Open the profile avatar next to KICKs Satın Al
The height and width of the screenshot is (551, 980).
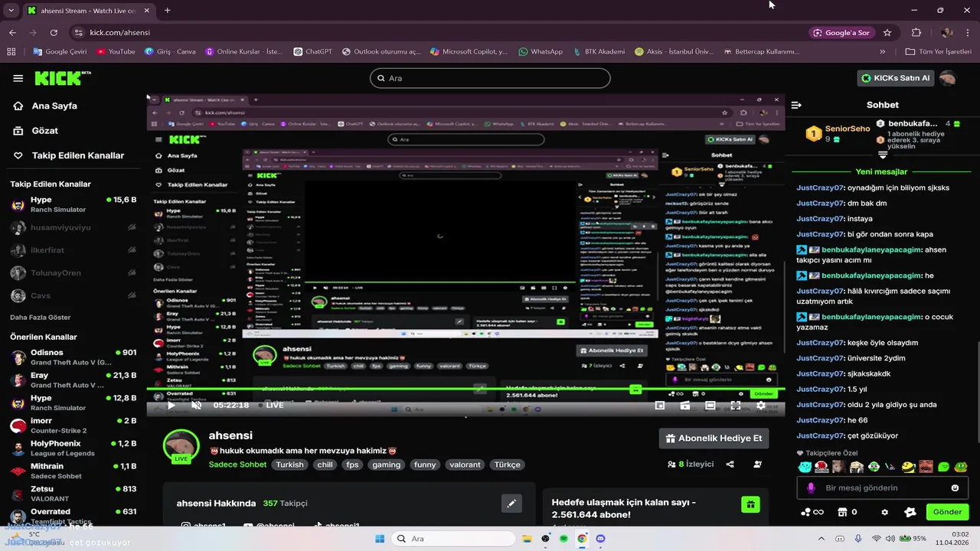click(948, 78)
